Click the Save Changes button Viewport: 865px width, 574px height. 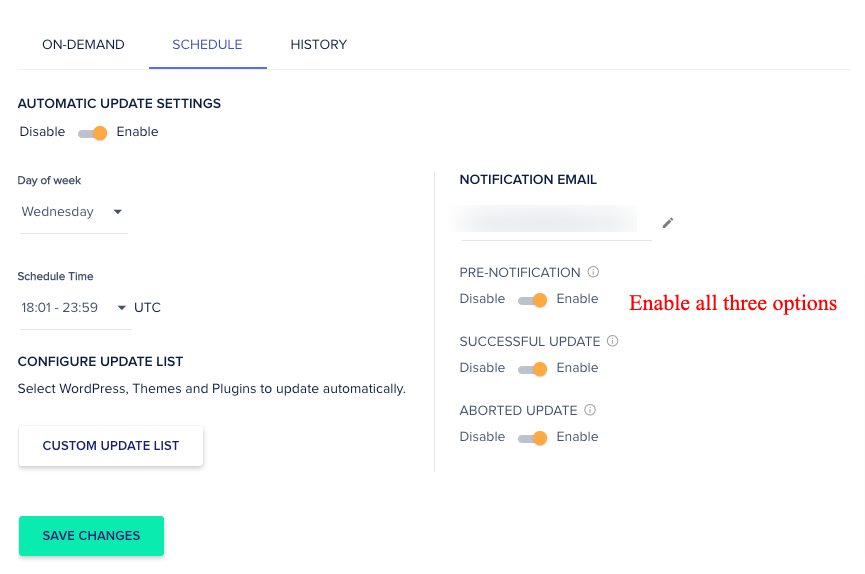point(92,535)
